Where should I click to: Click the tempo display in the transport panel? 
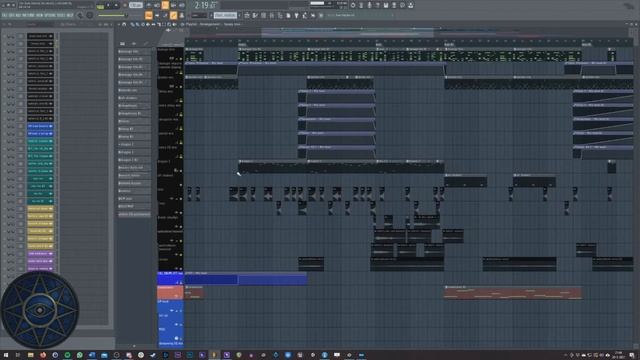[136, 5]
